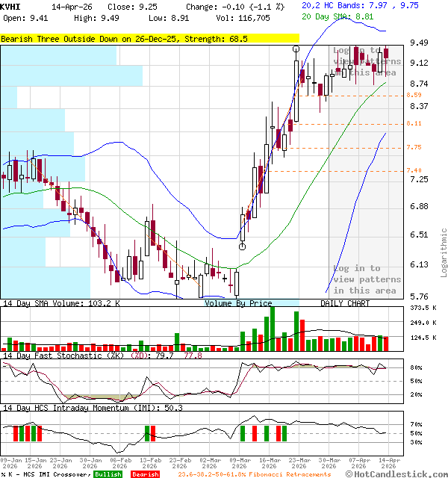Click upper 'Log in to view patterns' text
The height and width of the screenshot is (478, 448).
coord(366,61)
